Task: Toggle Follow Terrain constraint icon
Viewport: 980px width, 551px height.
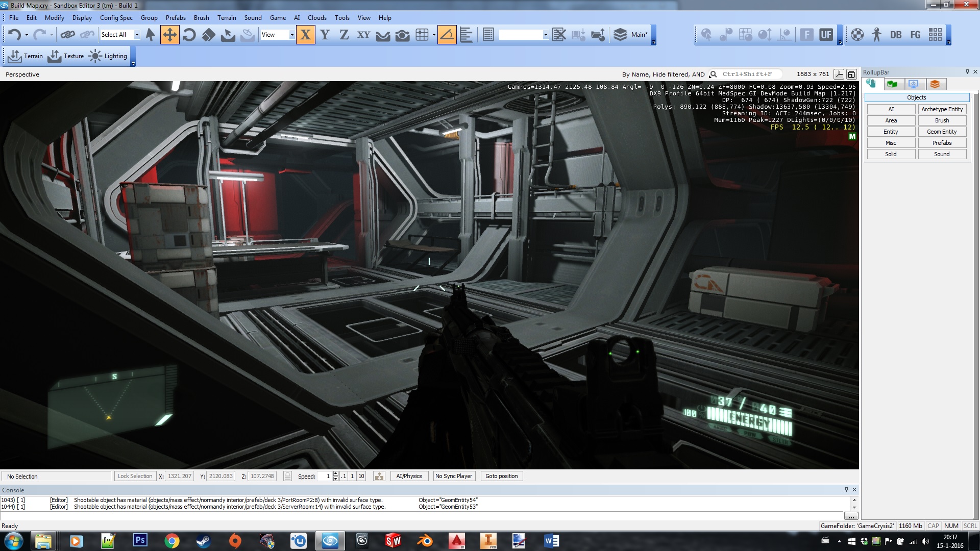Action: 383,35
